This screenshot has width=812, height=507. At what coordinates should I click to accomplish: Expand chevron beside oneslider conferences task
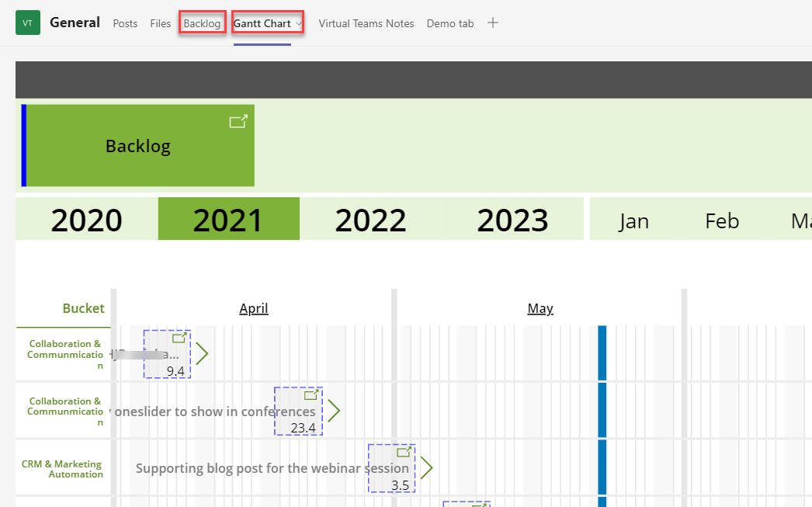(334, 411)
